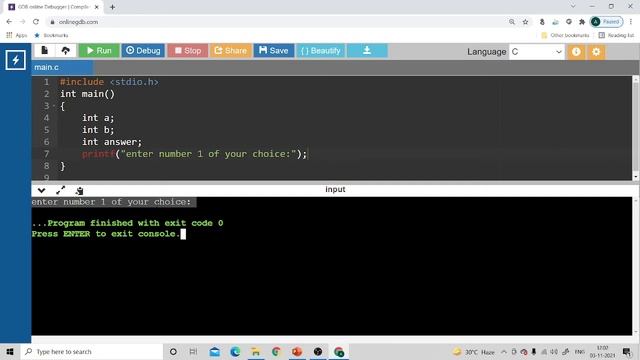The width and height of the screenshot is (640, 360).
Task: Click the upload file icon in toolbar
Action: point(66,50)
